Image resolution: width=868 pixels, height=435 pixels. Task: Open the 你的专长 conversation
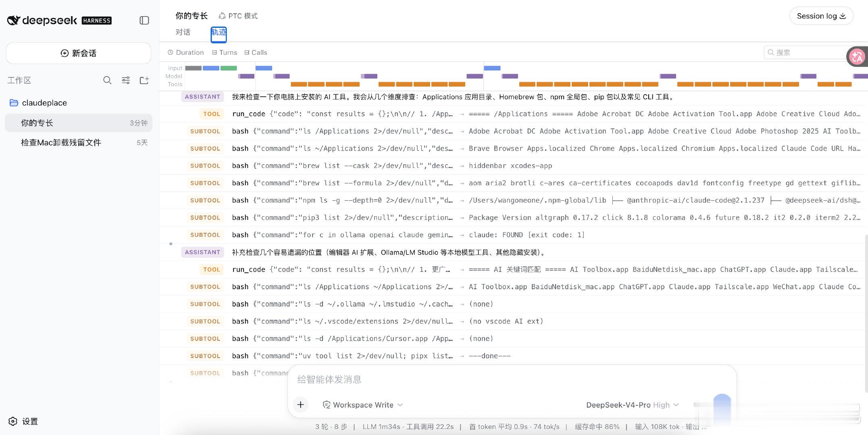[x=79, y=123]
